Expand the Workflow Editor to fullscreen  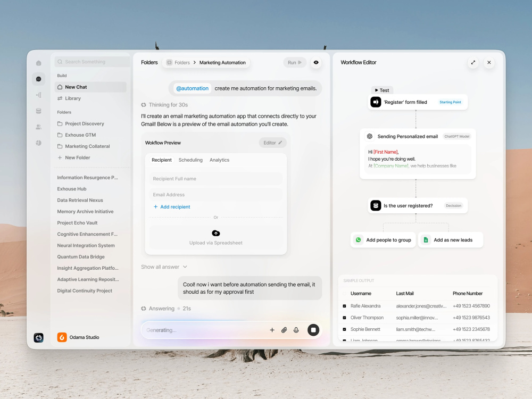pyautogui.click(x=473, y=62)
